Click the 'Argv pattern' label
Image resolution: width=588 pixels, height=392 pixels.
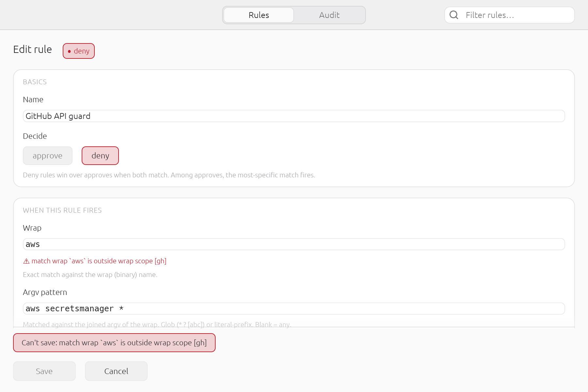tap(45, 292)
